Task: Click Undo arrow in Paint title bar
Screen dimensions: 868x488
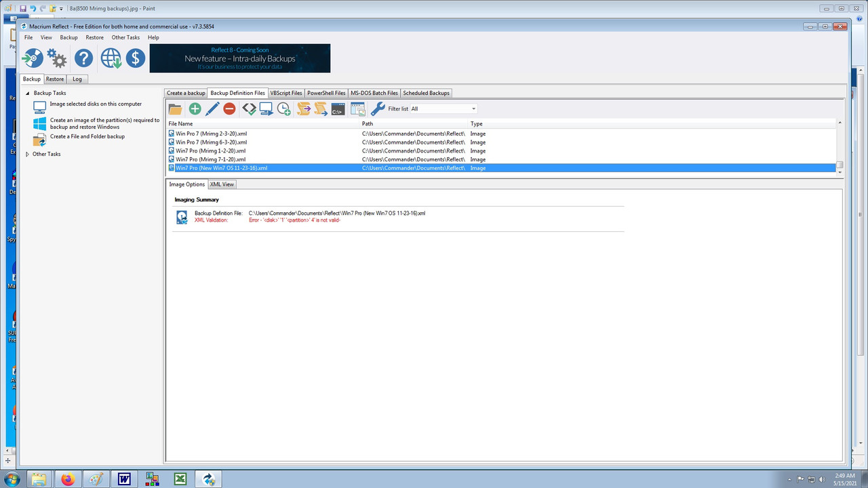Action: 33,8
